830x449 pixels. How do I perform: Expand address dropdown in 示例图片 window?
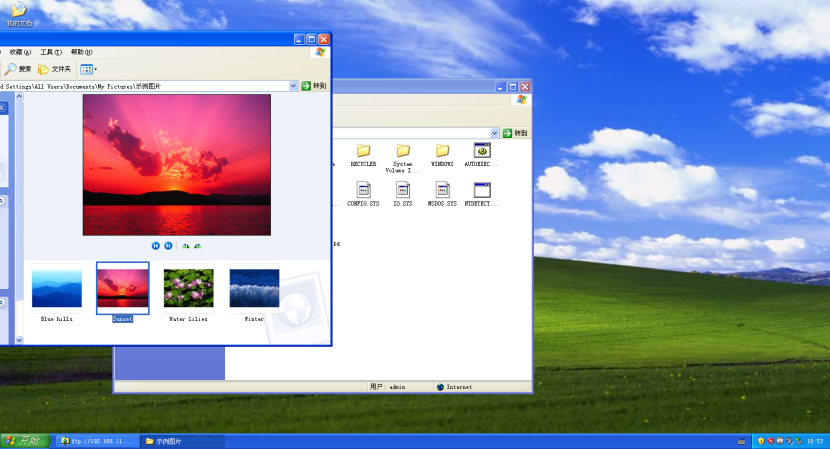coord(293,86)
